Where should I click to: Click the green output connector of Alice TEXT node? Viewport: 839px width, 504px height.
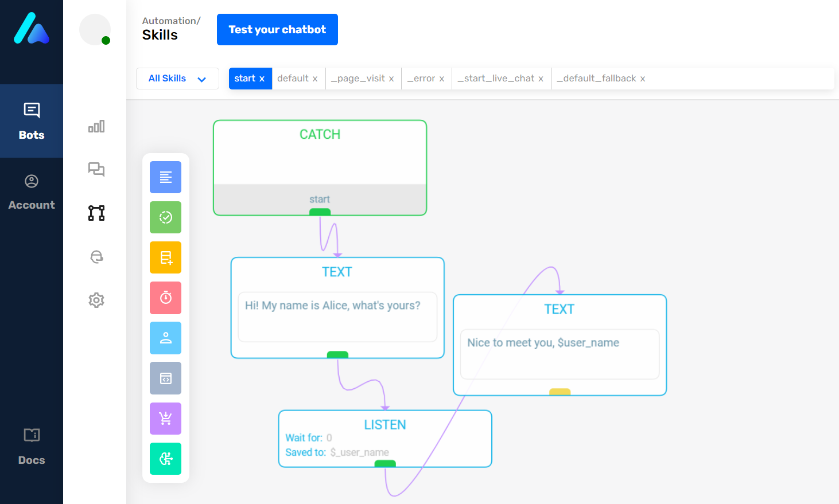pos(337,355)
